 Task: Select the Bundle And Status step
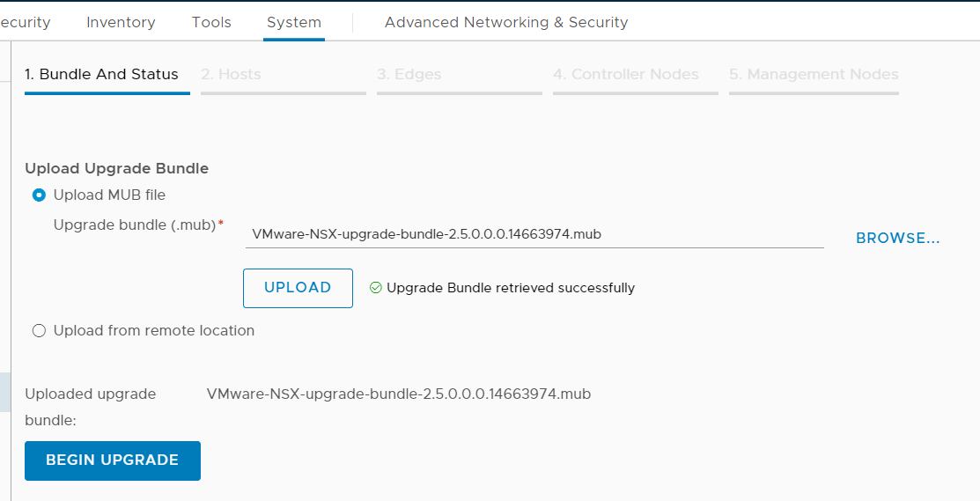tap(102, 75)
